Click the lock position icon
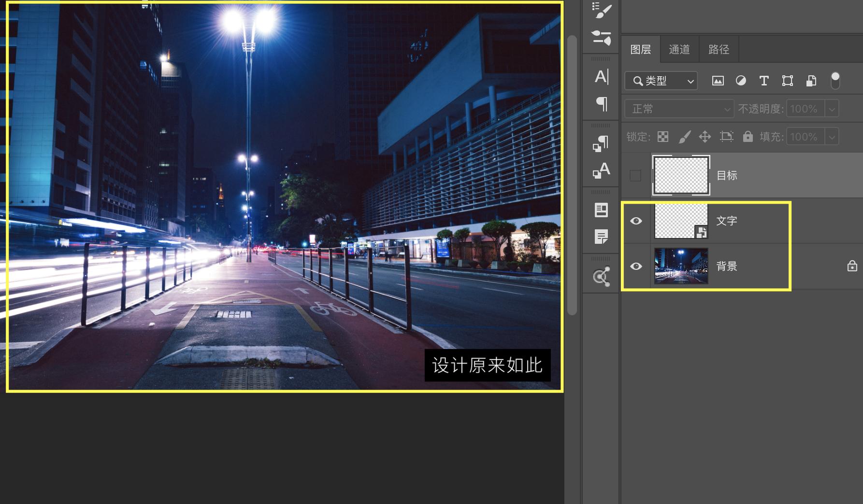This screenshot has width=863, height=504. pos(705,137)
